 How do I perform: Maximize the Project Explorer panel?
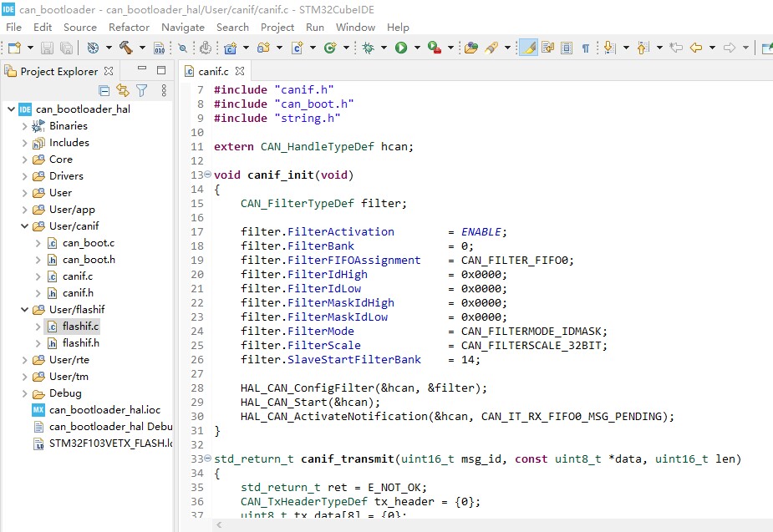click(x=161, y=70)
